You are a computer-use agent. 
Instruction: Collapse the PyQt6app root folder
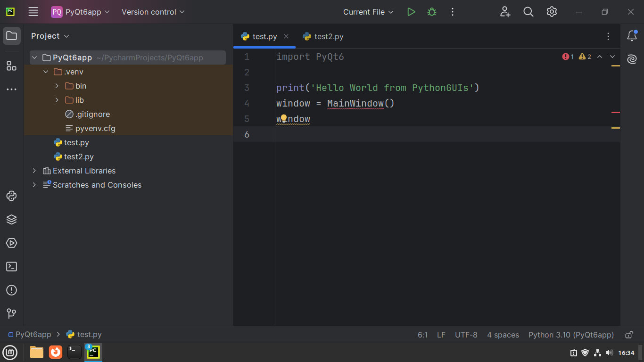(34, 58)
